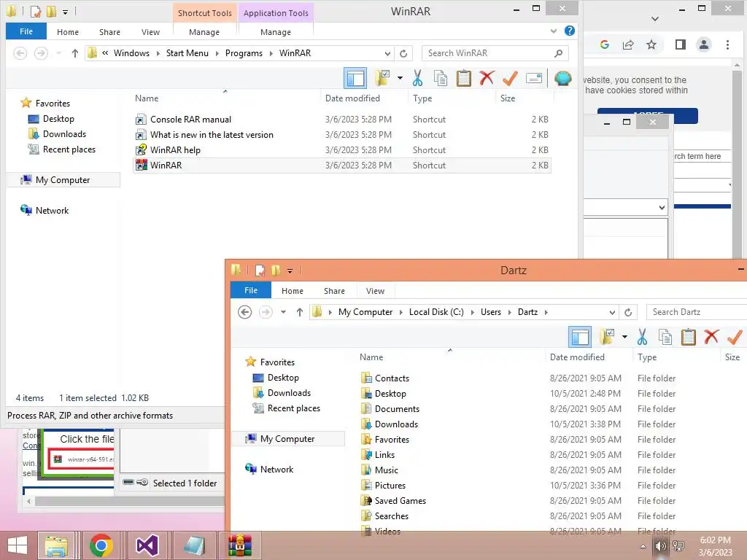This screenshot has height=560, width=747.
Task: Select Documents folder in Dartz window
Action: coord(397,409)
